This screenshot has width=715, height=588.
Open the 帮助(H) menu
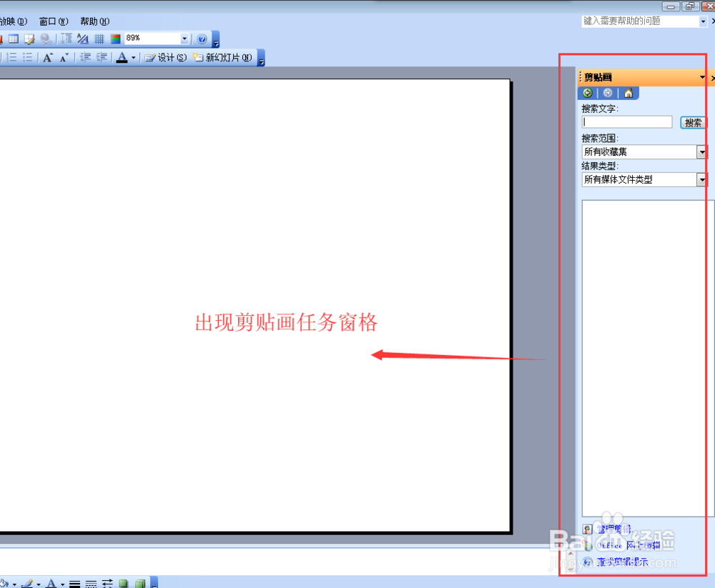[93, 21]
